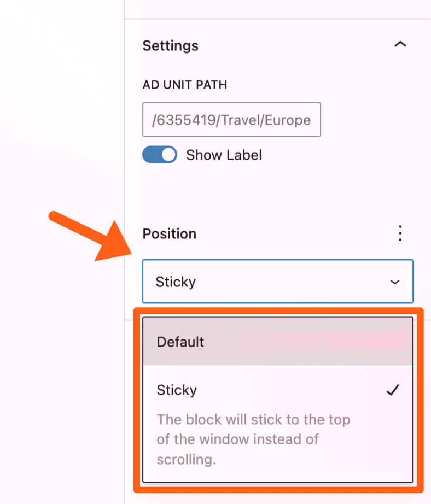The width and height of the screenshot is (431, 504).
Task: Select the Sticky position option
Action: tap(177, 390)
